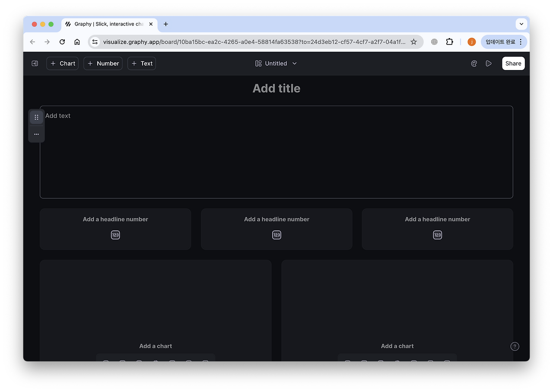Open the browser extensions puzzle icon
Image resolution: width=553 pixels, height=392 pixels.
click(450, 42)
